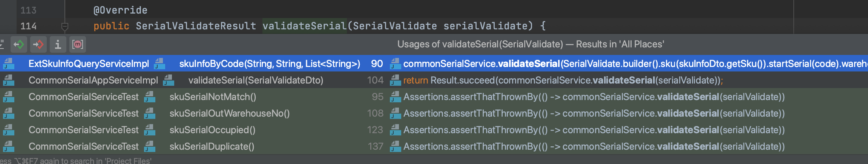Click the file icon before skuInfoByCode method
This screenshot has height=164, width=868.
tap(159, 64)
